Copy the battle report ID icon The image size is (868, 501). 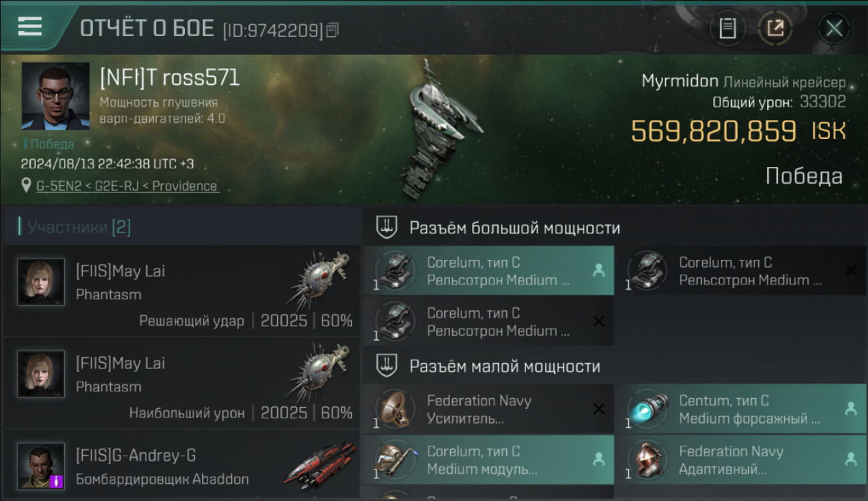click(x=333, y=30)
